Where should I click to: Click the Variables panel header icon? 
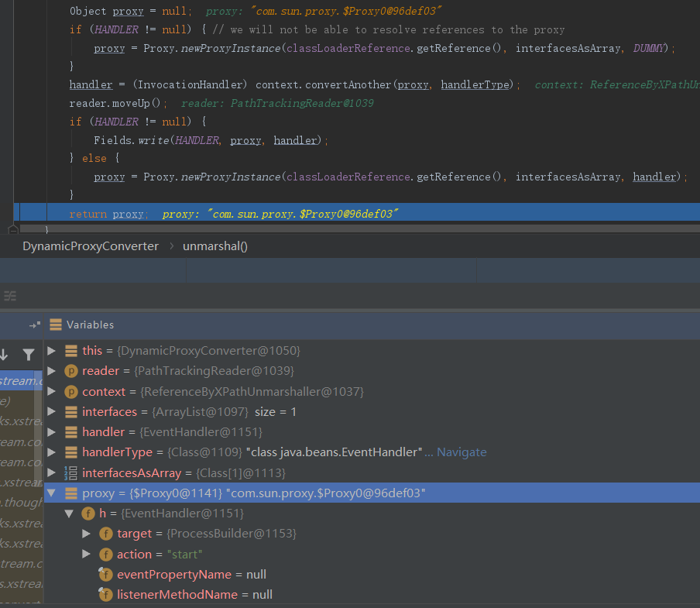click(56, 325)
